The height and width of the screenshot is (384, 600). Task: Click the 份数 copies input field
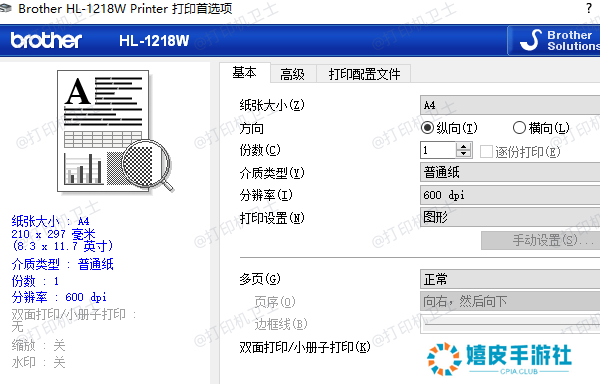[438, 150]
